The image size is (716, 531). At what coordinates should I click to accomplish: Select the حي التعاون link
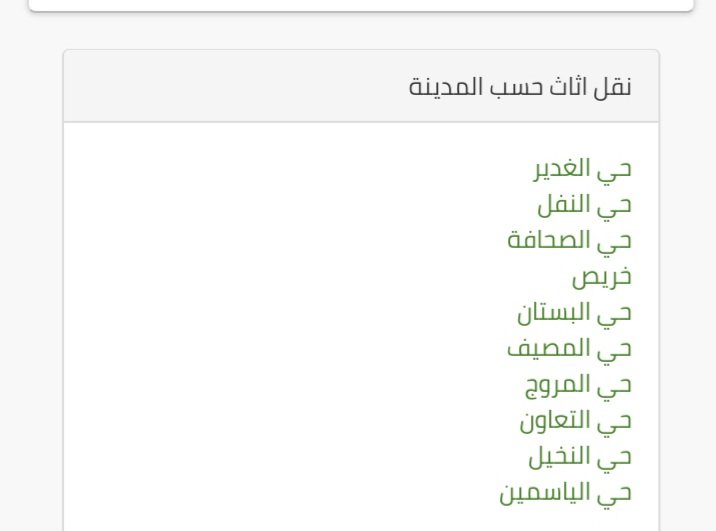coord(575,421)
